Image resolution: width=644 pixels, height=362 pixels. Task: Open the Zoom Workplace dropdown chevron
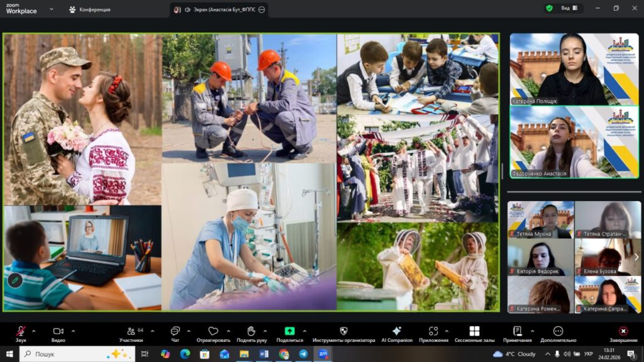tap(52, 9)
